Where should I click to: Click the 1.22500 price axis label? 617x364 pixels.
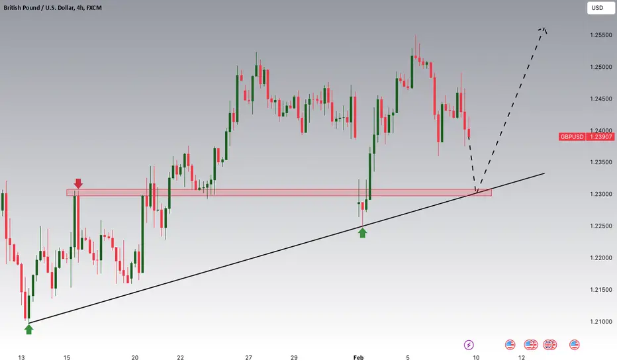pyautogui.click(x=601, y=226)
